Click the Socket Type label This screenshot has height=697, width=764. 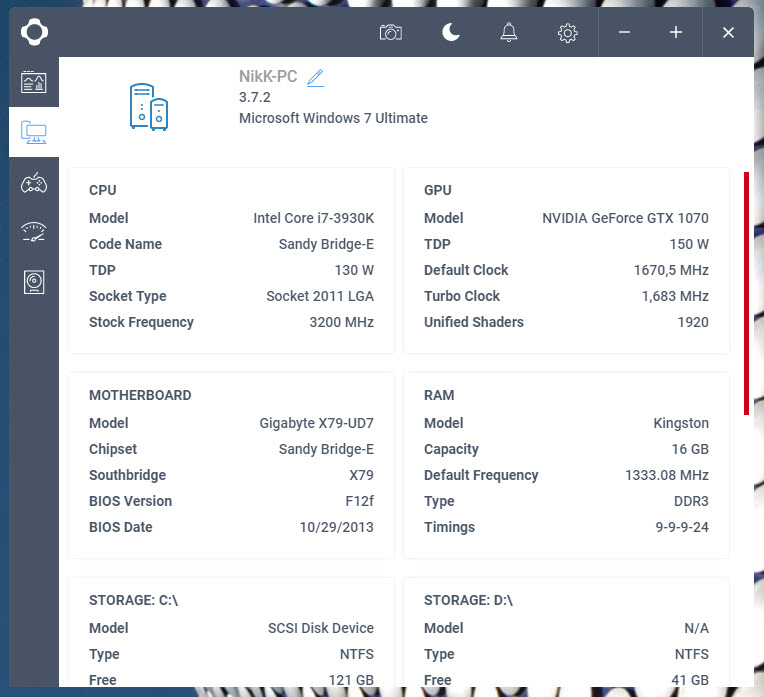(128, 296)
